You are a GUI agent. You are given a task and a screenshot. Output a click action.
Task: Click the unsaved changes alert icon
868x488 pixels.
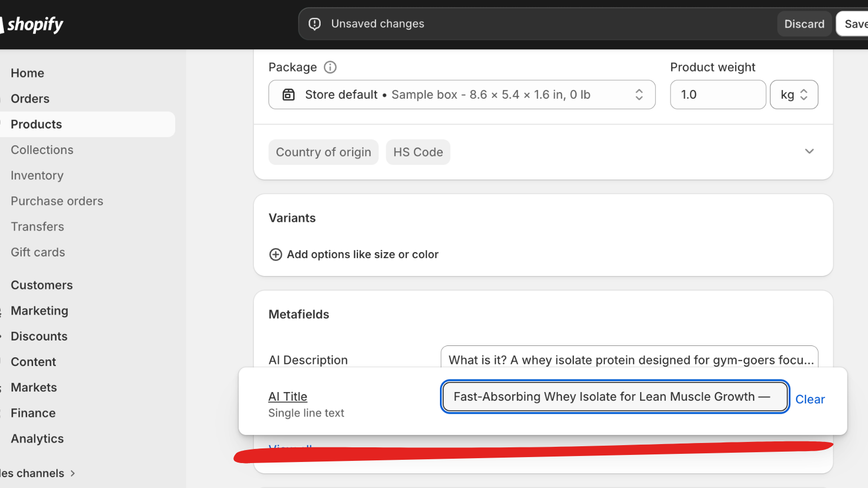pos(315,24)
